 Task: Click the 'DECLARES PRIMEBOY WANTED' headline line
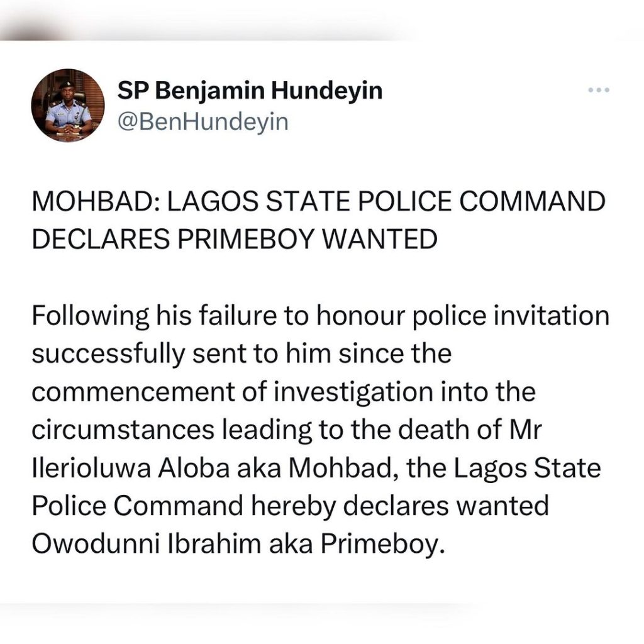click(235, 239)
